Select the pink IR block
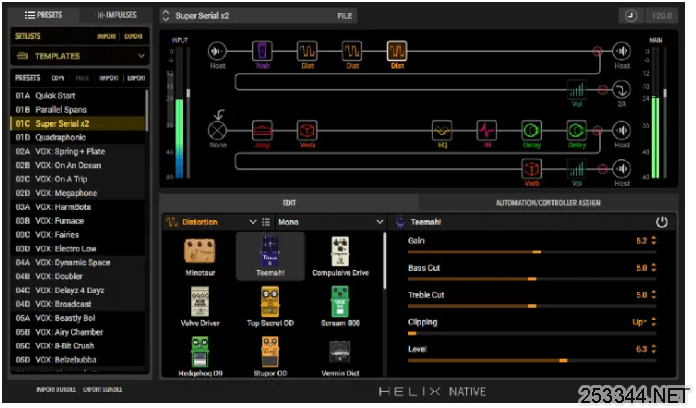This screenshot has width=696, height=408. (487, 131)
